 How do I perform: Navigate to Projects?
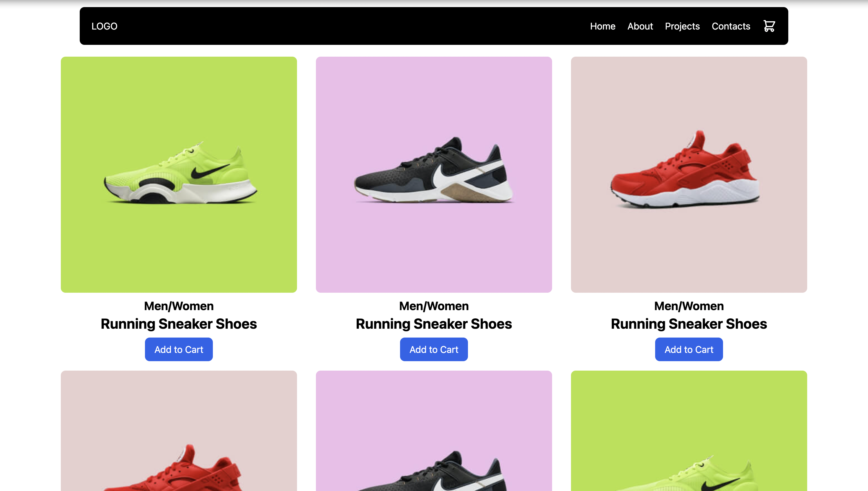[x=682, y=26]
